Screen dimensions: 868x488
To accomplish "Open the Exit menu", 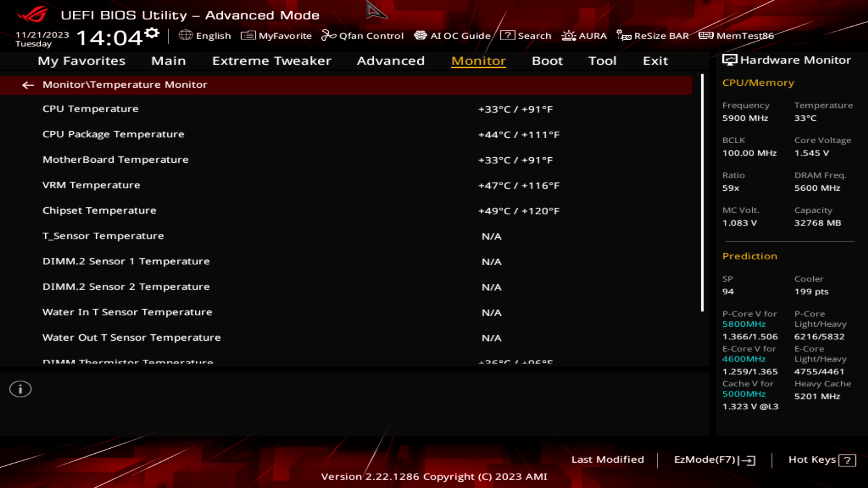I will coord(655,61).
